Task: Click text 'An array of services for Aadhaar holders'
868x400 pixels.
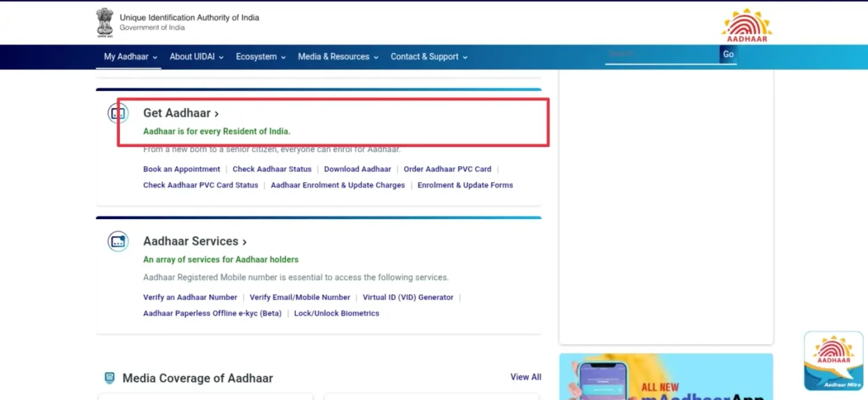Action: pyautogui.click(x=221, y=260)
